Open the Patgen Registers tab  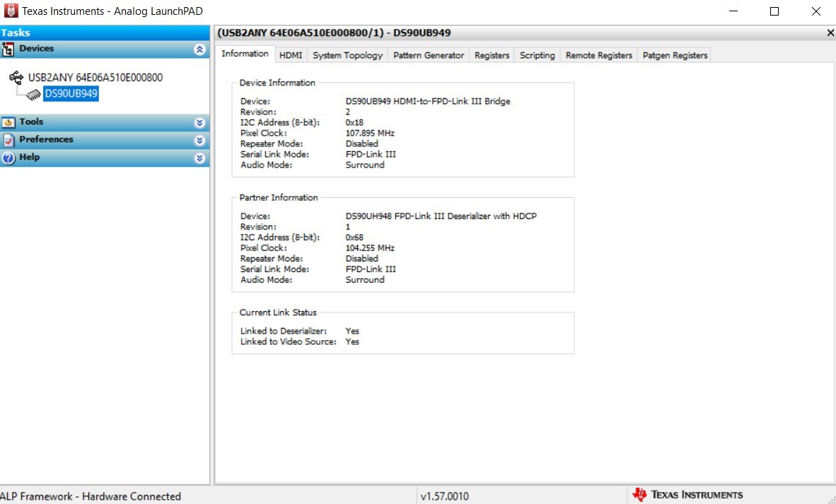click(x=675, y=55)
